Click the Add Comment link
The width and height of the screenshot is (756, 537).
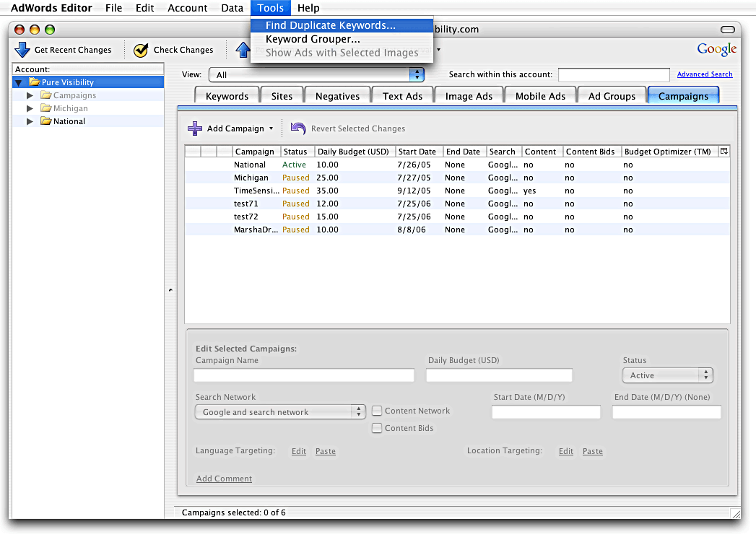224,479
